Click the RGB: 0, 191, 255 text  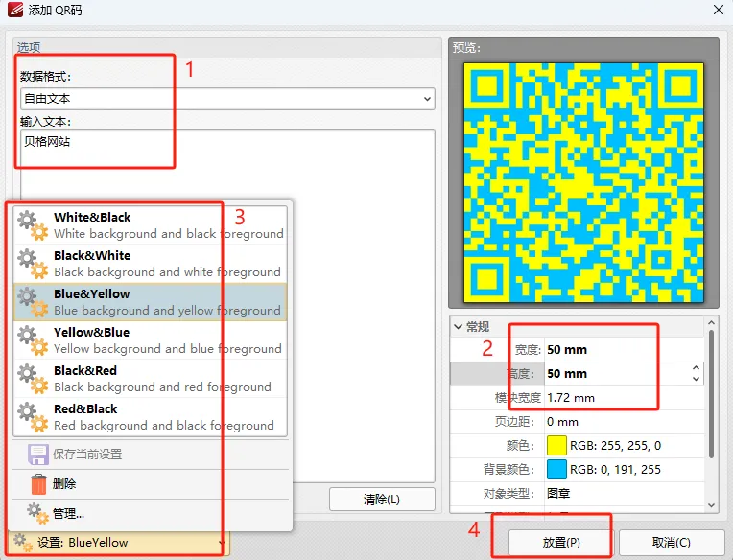615,470
